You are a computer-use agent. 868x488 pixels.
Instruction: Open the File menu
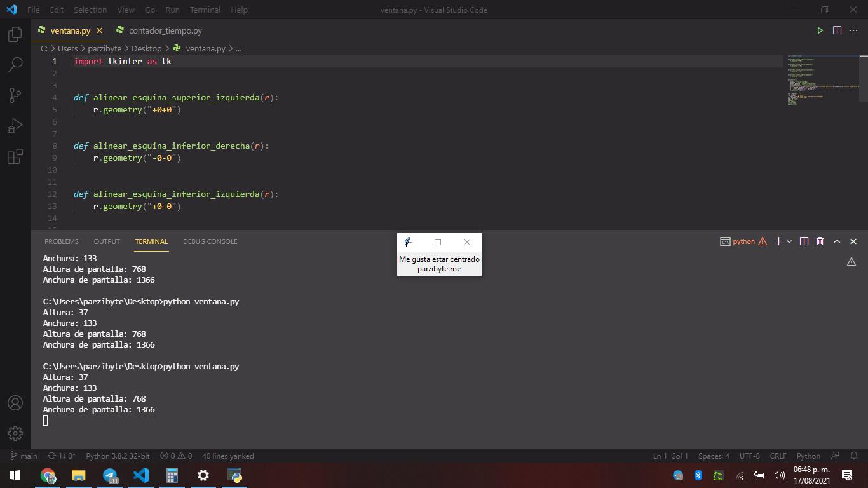pos(34,10)
